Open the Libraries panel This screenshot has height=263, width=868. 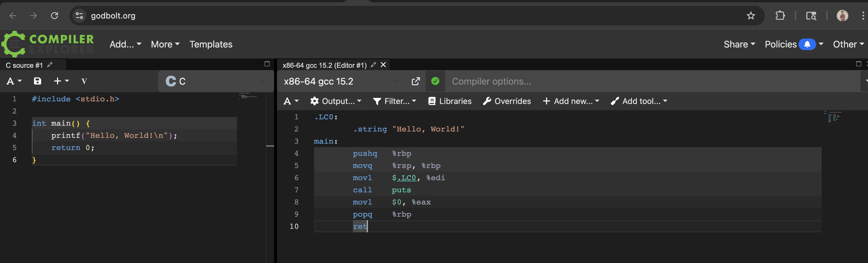click(x=450, y=101)
